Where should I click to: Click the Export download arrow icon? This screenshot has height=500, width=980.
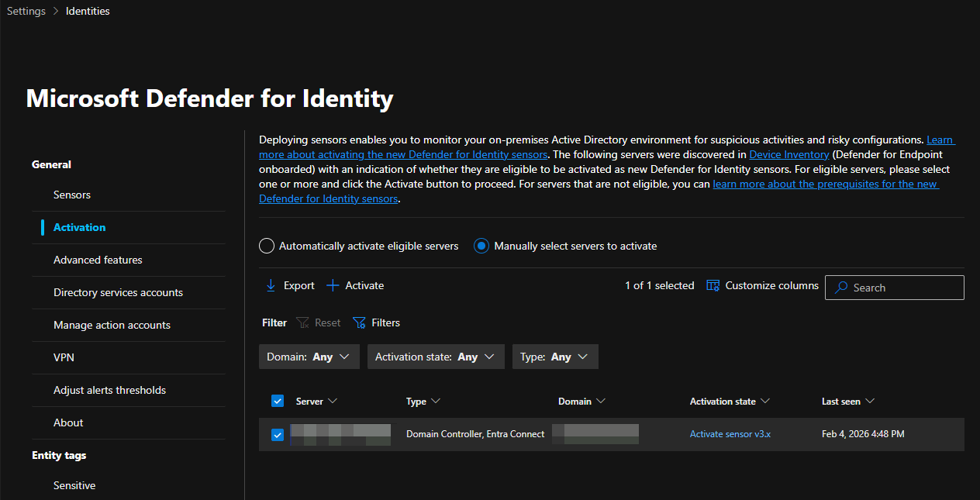pyautogui.click(x=271, y=285)
